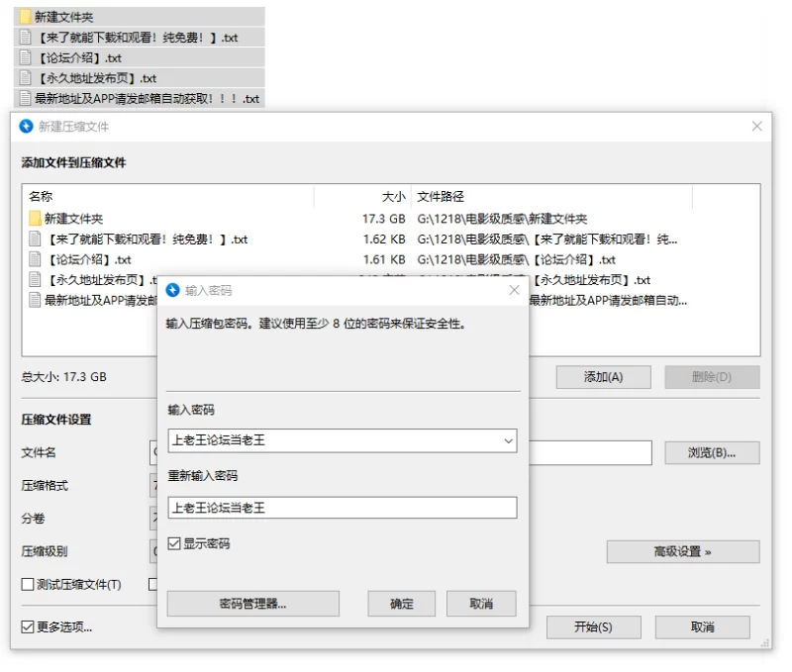This screenshot has height=672, width=792.
Task: Untick the 显示密码 checkbox
Action: pyautogui.click(x=174, y=543)
